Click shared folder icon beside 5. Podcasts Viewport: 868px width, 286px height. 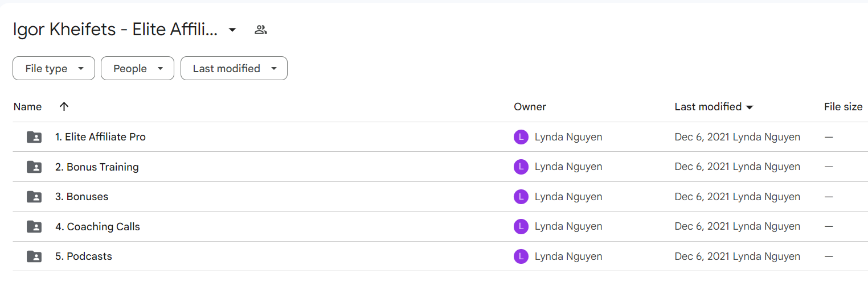34,256
